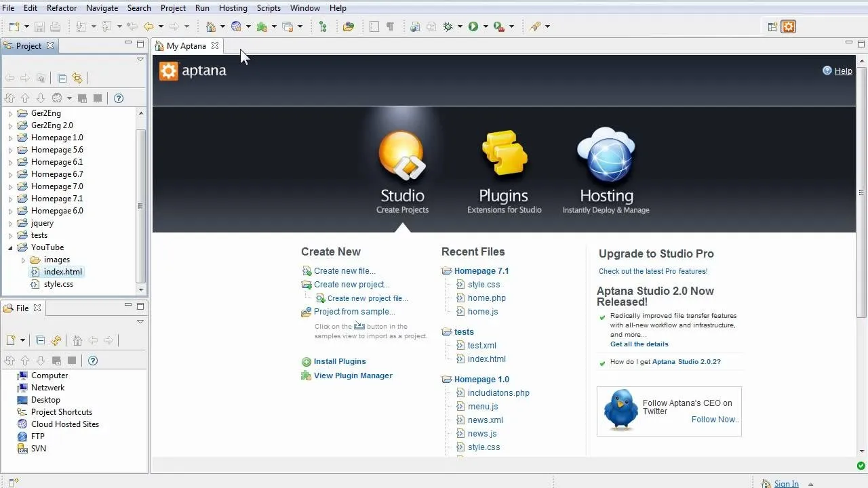Screen dimensions: 868x488
Task: Open the Refactor menu
Action: (62, 8)
